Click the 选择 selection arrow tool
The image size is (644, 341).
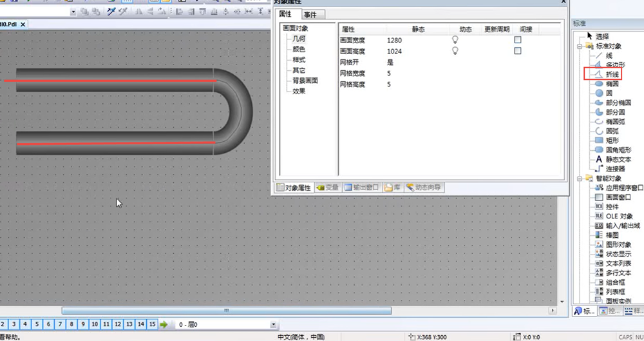pos(602,37)
